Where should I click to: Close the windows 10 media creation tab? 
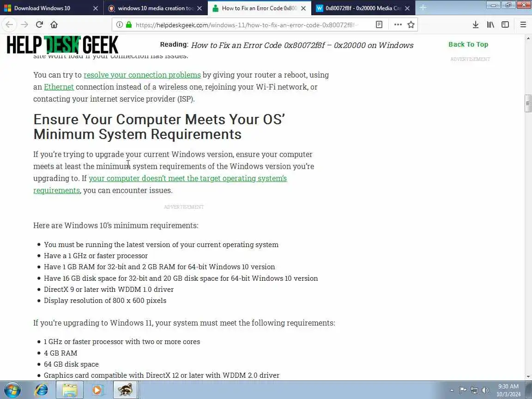[x=199, y=8]
